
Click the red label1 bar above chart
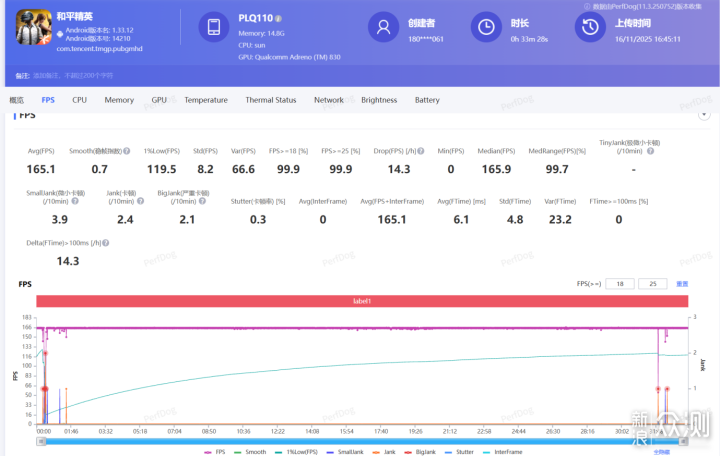[362, 301]
